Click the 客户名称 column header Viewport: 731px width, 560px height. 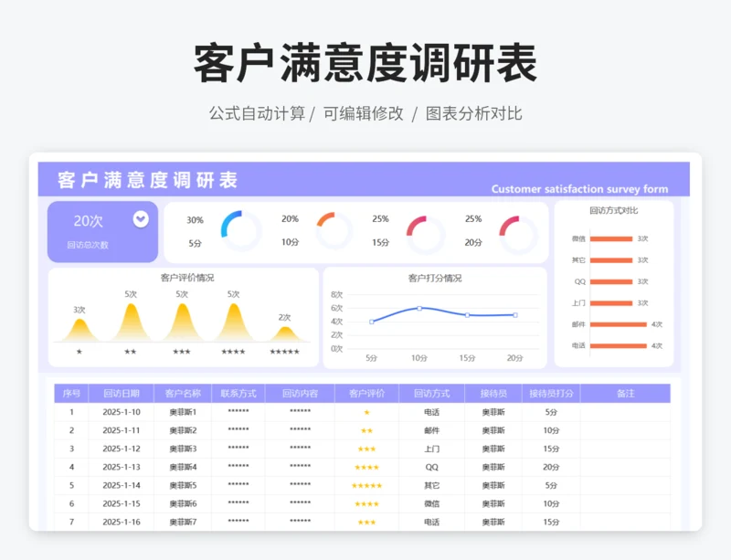click(183, 394)
